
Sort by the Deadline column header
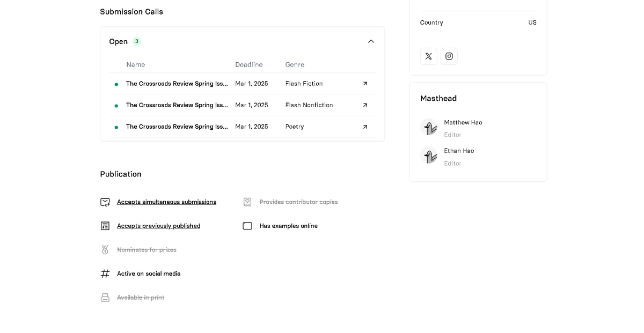coord(249,64)
